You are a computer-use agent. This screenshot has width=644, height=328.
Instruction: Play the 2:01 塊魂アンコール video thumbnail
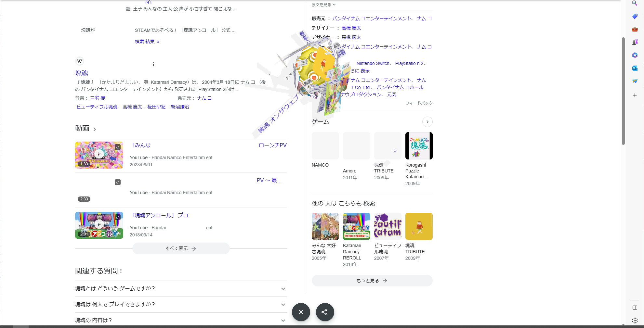click(x=99, y=225)
